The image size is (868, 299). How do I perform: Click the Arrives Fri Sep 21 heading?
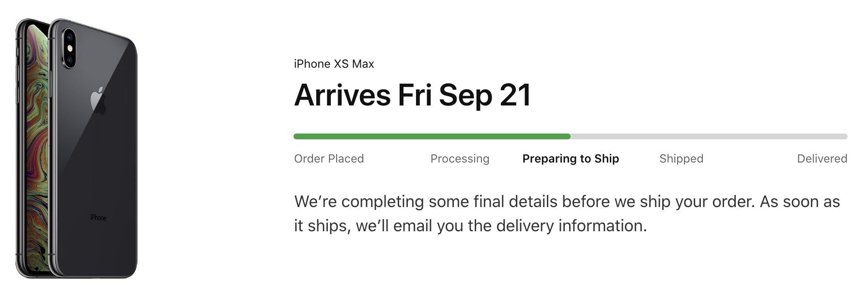[x=412, y=95]
